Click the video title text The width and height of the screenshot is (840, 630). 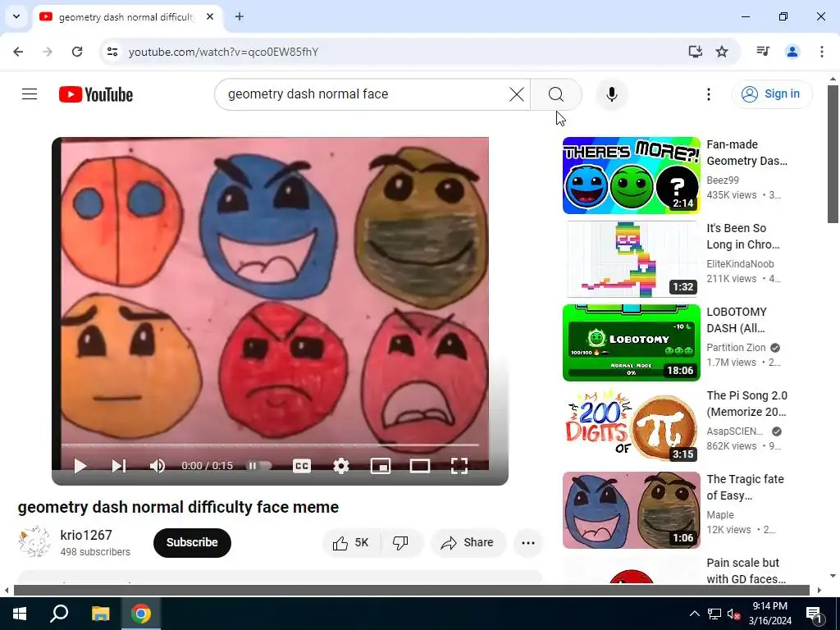coord(178,507)
